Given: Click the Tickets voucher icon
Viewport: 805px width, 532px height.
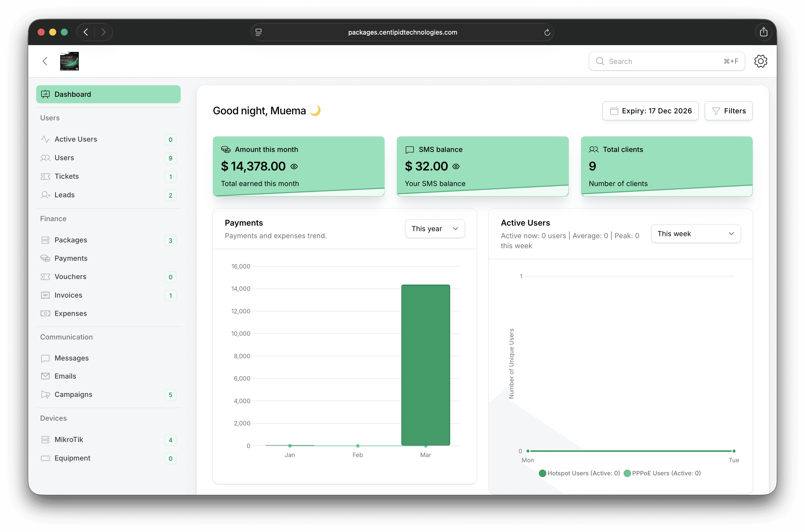Looking at the screenshot, I should (x=45, y=176).
